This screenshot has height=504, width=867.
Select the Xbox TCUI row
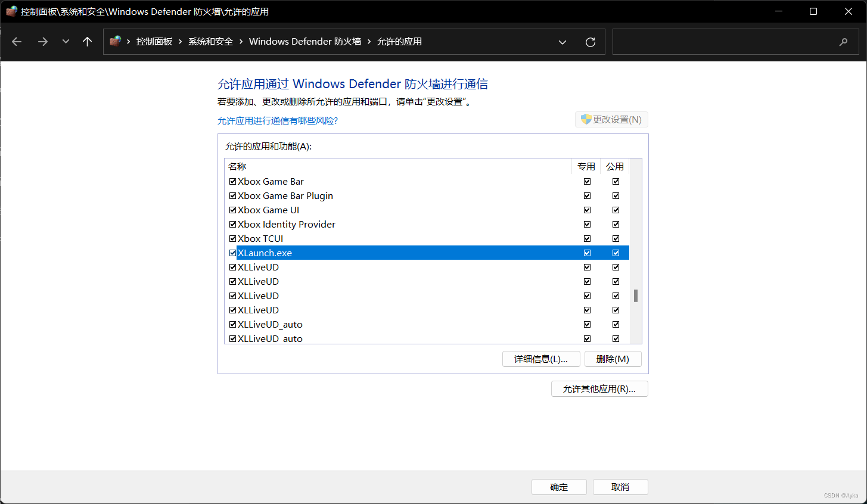coord(427,238)
